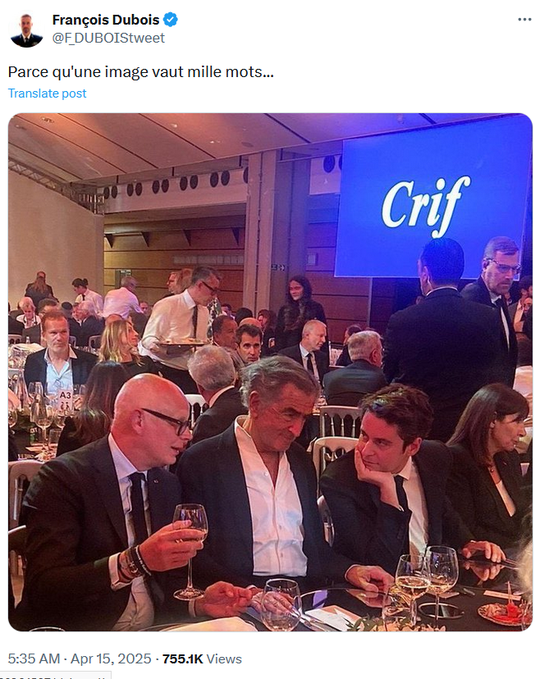535x679 pixels.
Task: Click the red appetizer plate on the table
Action: tap(505, 613)
